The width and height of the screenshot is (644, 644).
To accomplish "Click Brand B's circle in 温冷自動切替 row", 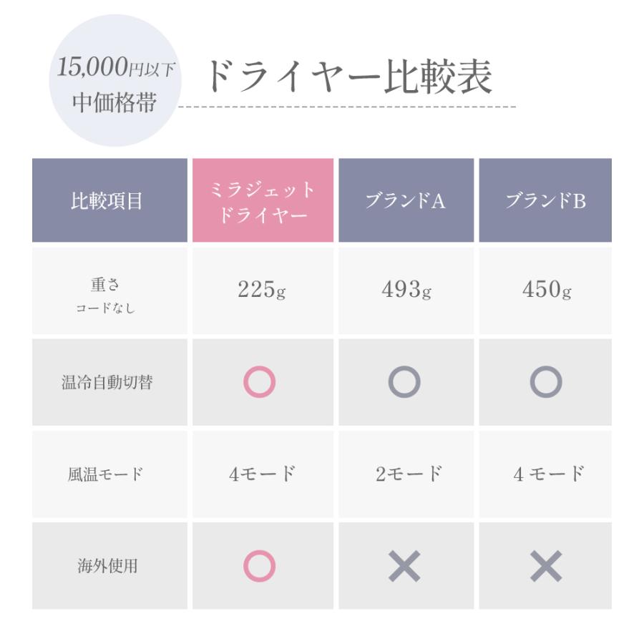I will click(x=545, y=382).
